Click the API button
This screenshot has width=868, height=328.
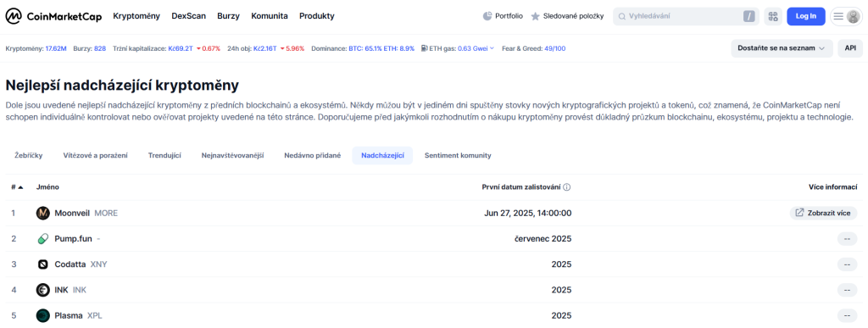[850, 48]
